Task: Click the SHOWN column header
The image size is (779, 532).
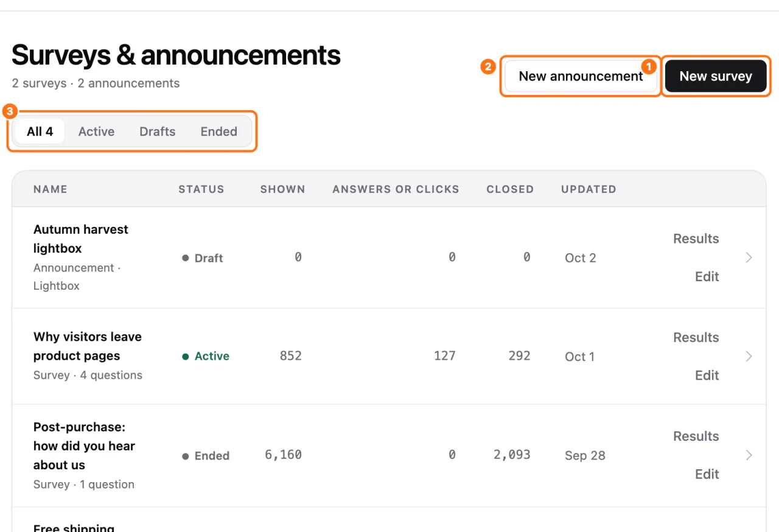Action: [x=283, y=189]
